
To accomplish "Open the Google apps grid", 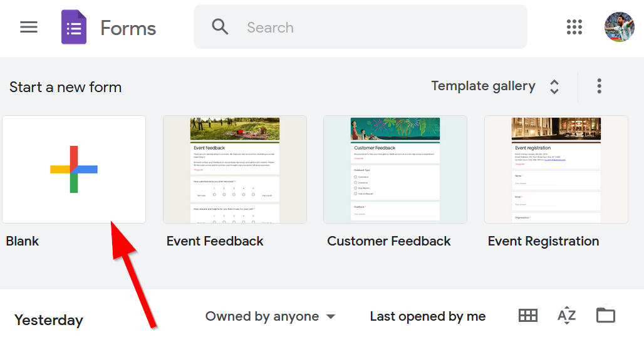I will (x=574, y=27).
